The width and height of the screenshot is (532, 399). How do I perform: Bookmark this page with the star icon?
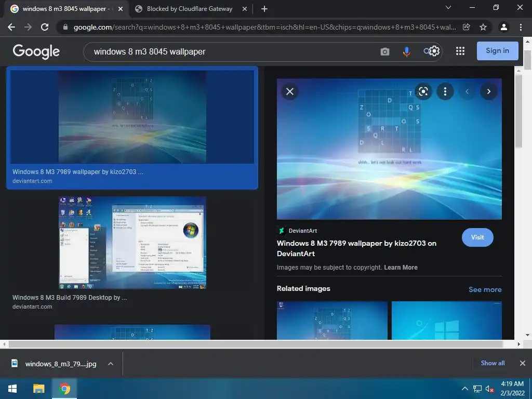click(x=483, y=27)
